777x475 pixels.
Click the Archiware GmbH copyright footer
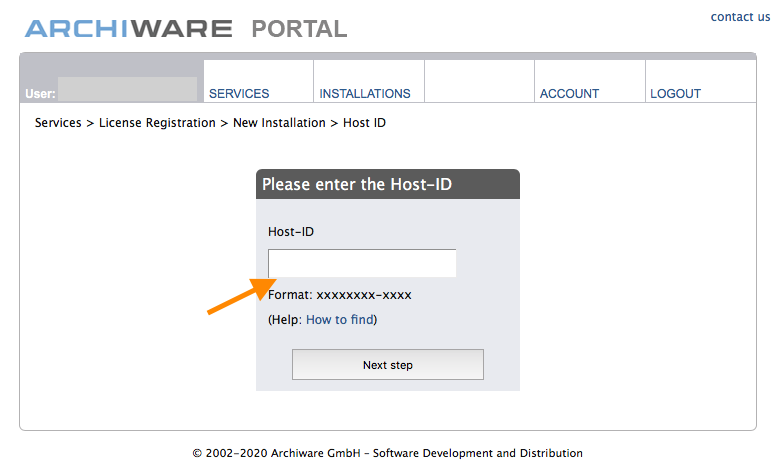[x=388, y=453]
